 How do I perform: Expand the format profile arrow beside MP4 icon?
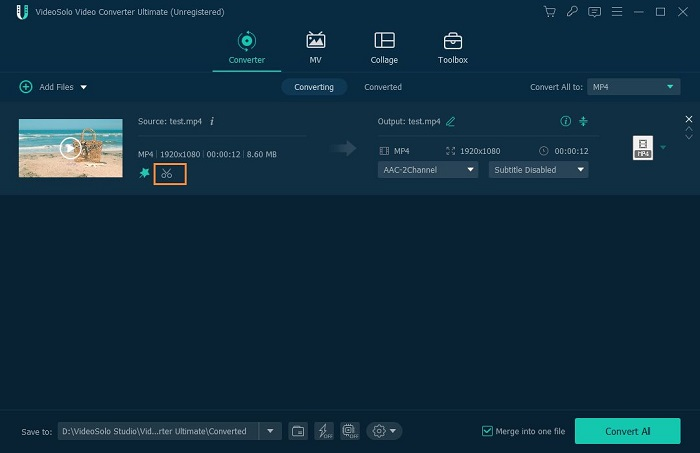pyautogui.click(x=663, y=147)
